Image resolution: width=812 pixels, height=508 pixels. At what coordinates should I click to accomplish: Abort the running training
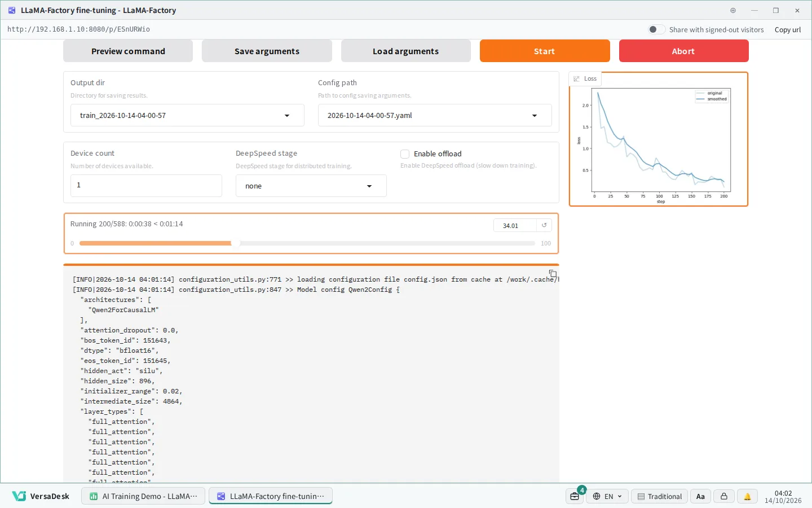[x=684, y=51]
